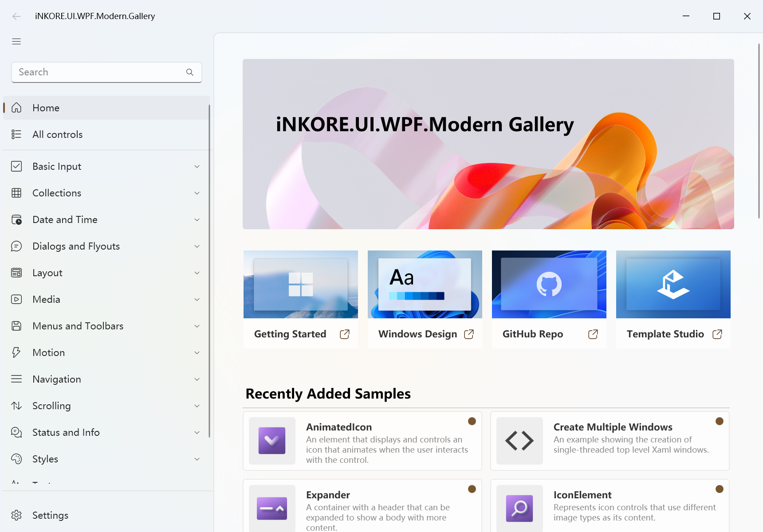763x532 pixels.
Task: Click the main page vertical scrollbar
Action: pos(759,131)
